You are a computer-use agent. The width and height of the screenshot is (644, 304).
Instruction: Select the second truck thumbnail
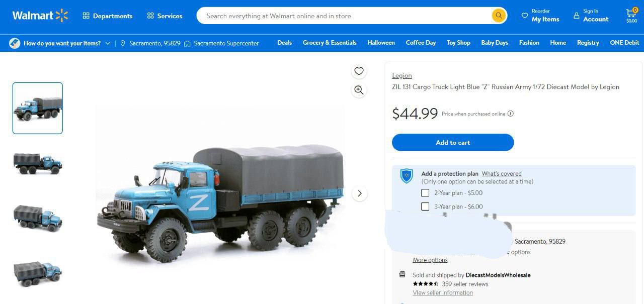pyautogui.click(x=38, y=163)
